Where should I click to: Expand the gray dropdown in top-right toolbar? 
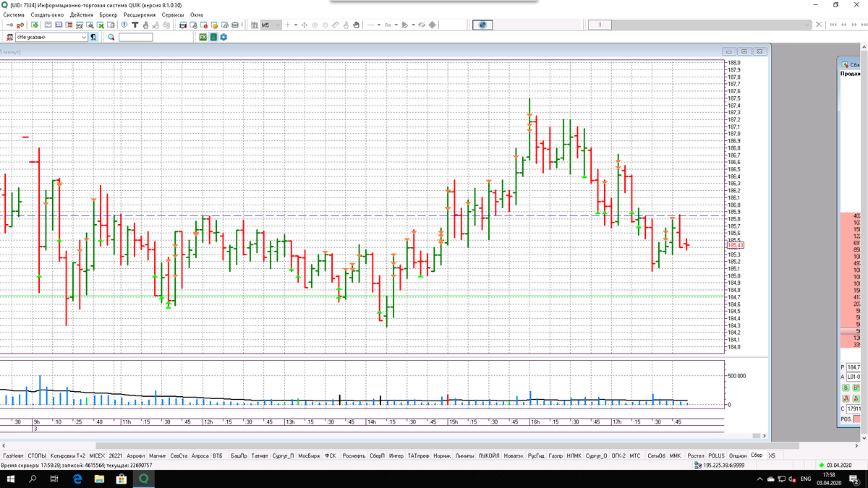pyautogui.click(x=807, y=25)
